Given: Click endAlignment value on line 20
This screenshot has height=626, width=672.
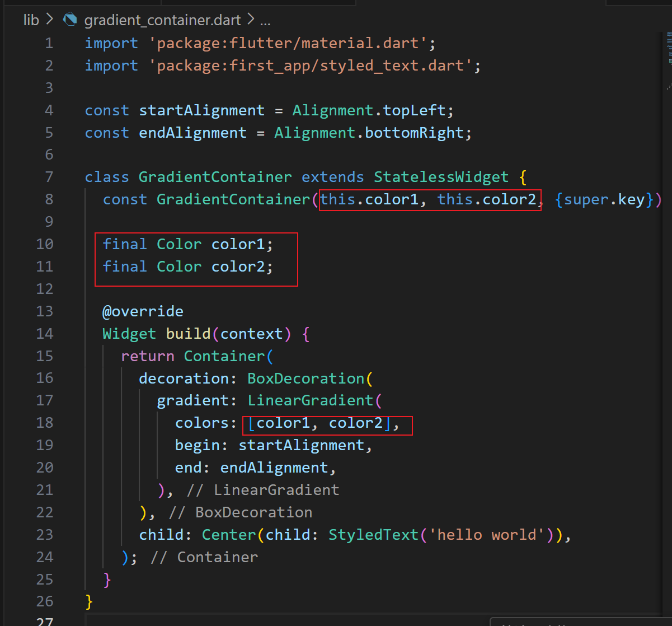Looking at the screenshot, I should tap(274, 468).
